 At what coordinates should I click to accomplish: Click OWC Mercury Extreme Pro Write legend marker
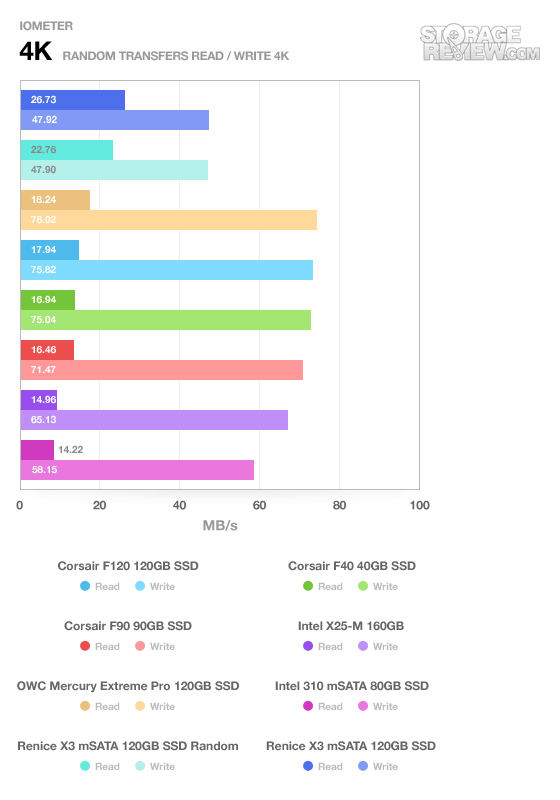(x=140, y=706)
